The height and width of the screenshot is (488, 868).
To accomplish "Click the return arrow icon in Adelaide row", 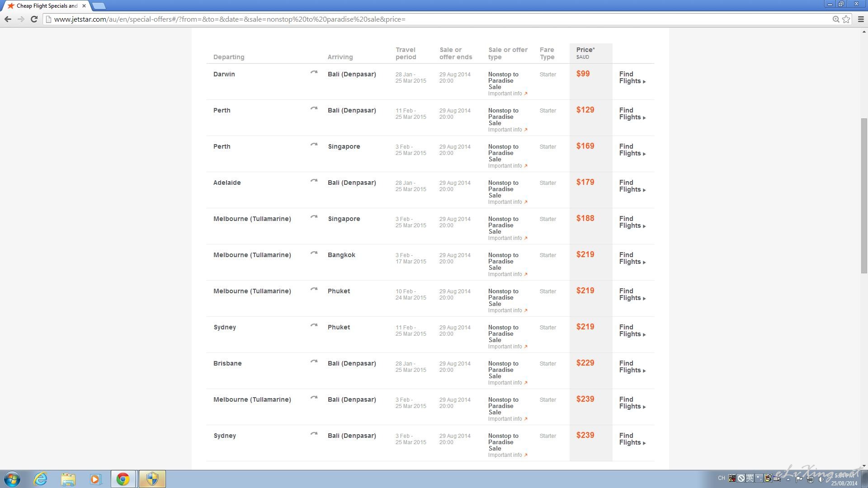I will click(x=314, y=181).
